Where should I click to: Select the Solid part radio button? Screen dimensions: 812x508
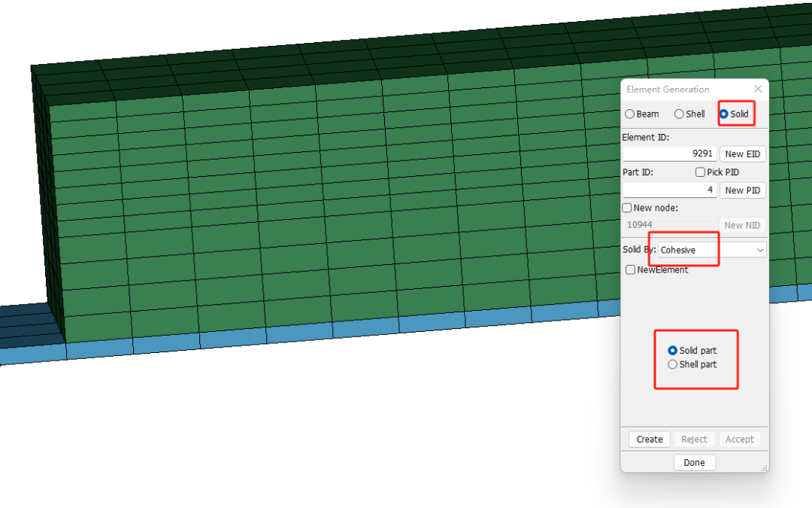[x=673, y=351]
